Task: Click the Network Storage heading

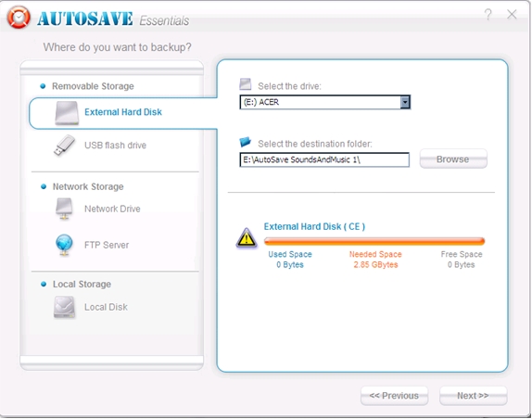Action: pyautogui.click(x=88, y=186)
